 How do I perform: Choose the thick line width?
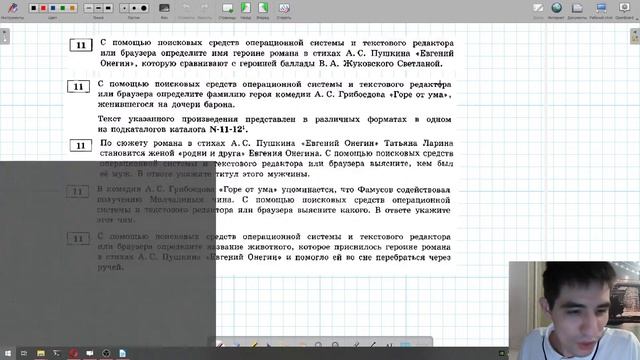click(x=108, y=8)
